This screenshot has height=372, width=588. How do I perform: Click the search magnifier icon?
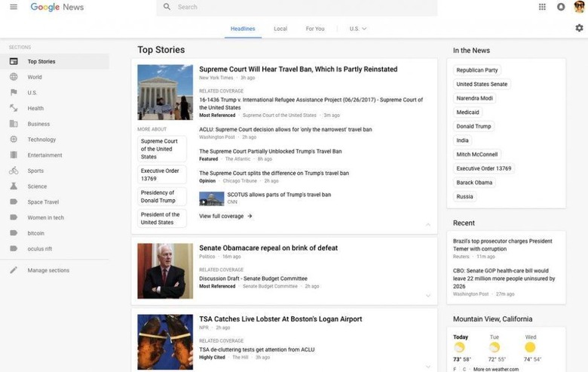167,7
